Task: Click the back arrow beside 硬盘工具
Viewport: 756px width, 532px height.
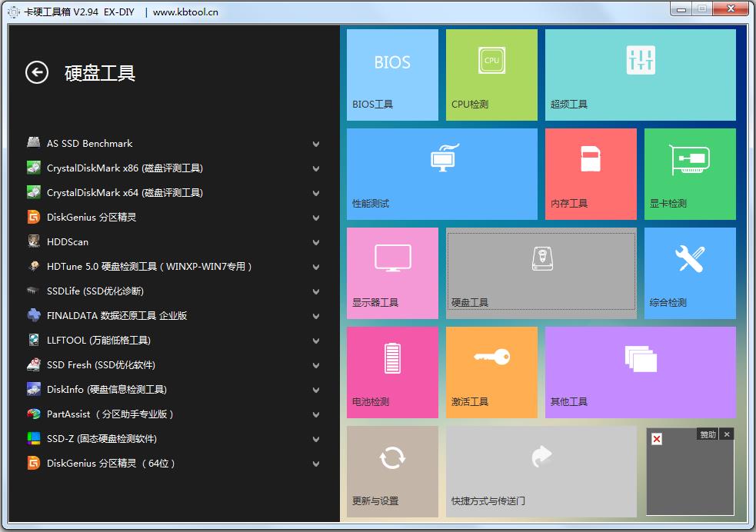Action: [x=37, y=72]
